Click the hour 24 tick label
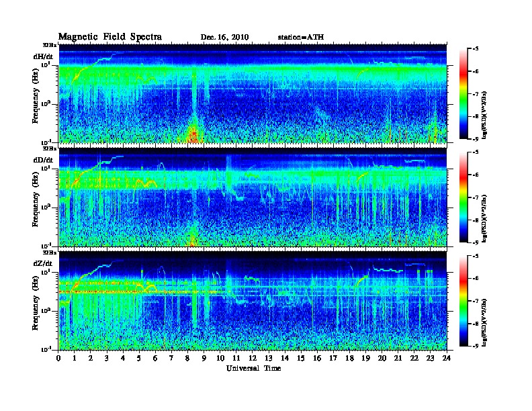 click(x=447, y=358)
